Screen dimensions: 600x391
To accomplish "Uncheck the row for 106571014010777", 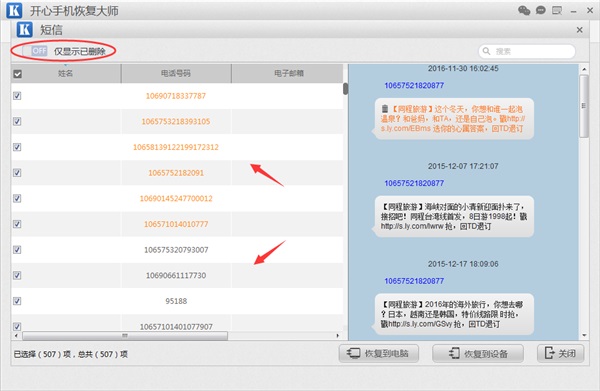I will (17, 224).
